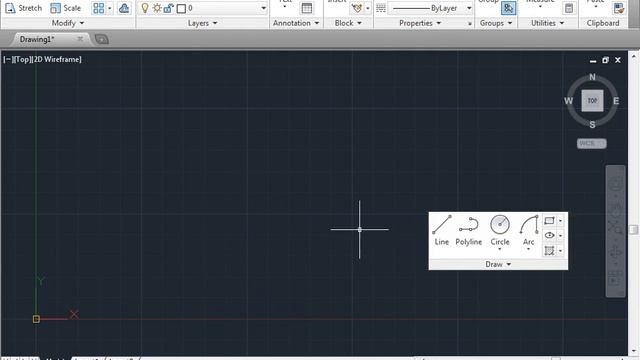
Task: Open Rectangle tool dropdown arrow
Action: tap(560, 221)
